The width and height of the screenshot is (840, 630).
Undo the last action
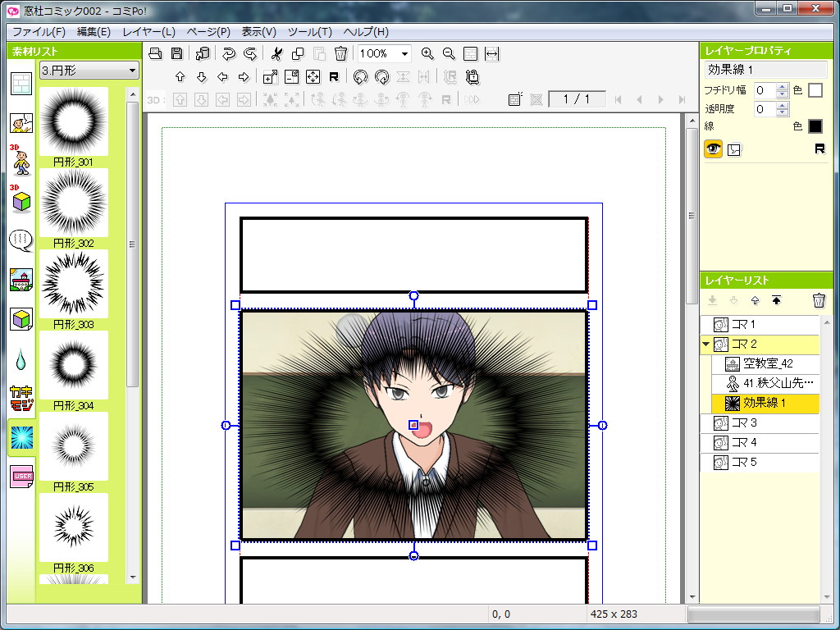229,53
